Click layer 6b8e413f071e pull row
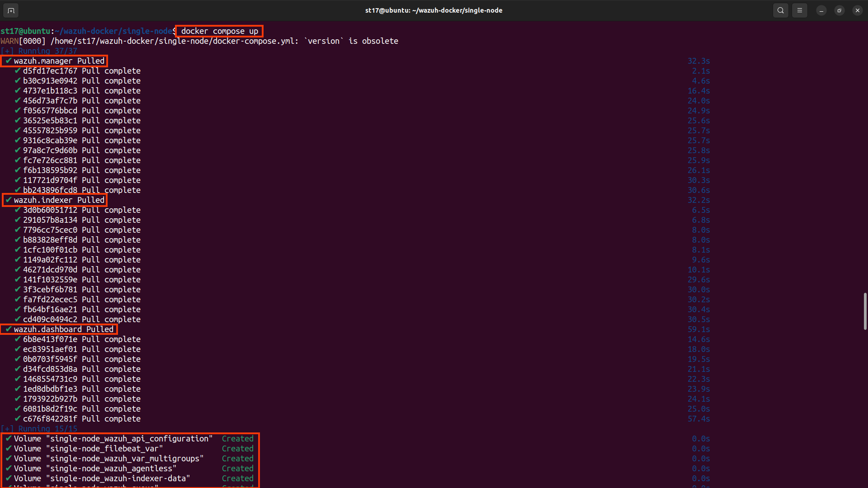Screen dimensions: 868x488 [77, 339]
